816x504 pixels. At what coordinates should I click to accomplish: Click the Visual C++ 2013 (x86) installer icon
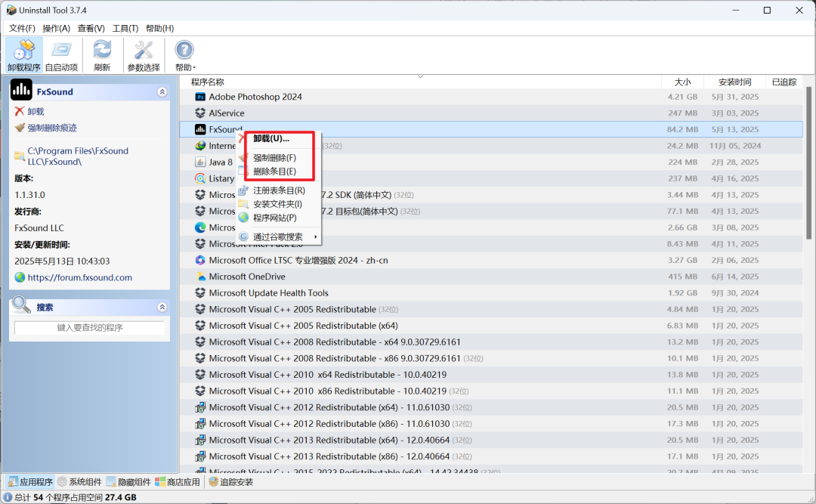point(199,456)
